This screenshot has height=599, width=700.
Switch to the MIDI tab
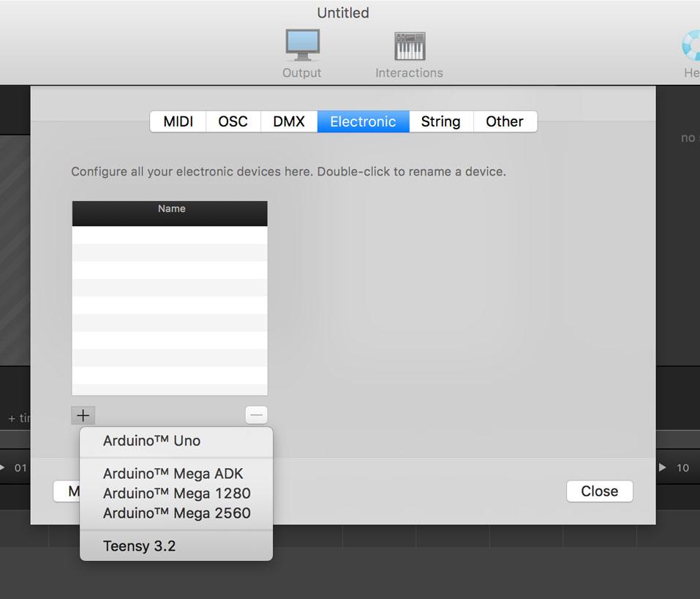178,121
